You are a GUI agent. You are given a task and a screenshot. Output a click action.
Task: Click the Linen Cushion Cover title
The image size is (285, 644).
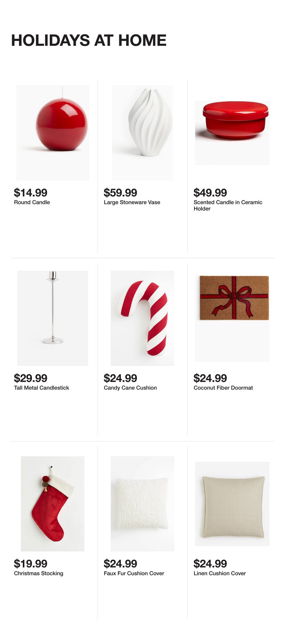pos(220,573)
